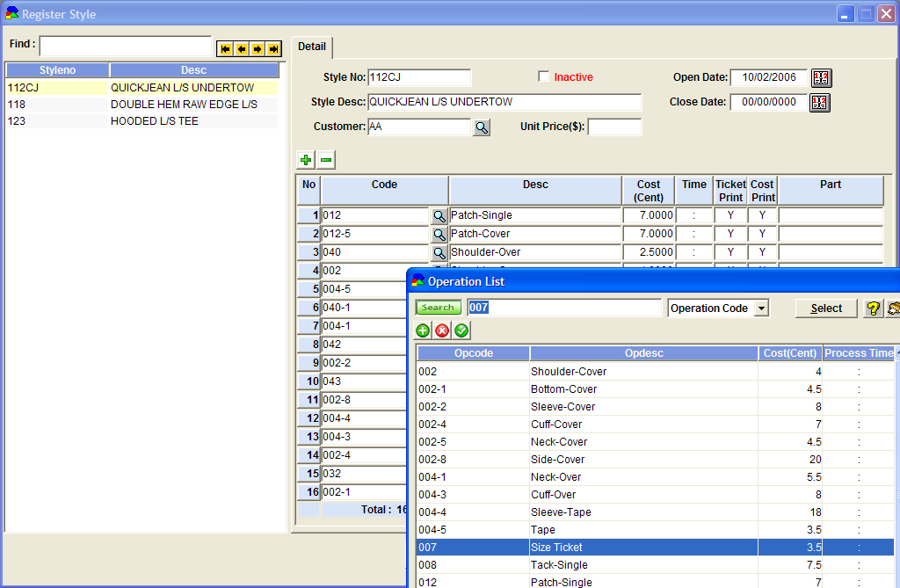Image resolution: width=900 pixels, height=588 pixels.
Task: Click cost value 2.5000 for Shoulder-Over
Action: [649, 252]
